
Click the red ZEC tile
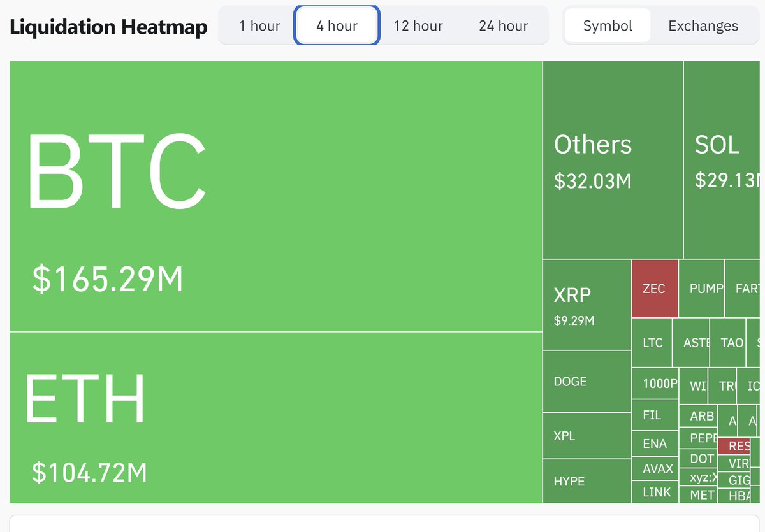pos(654,288)
